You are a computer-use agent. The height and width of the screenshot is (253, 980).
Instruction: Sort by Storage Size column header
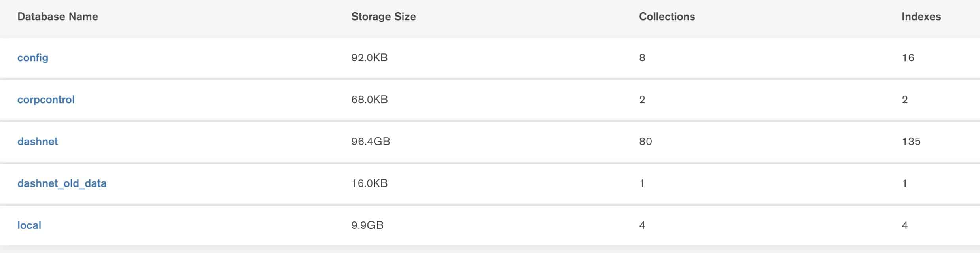point(384,17)
